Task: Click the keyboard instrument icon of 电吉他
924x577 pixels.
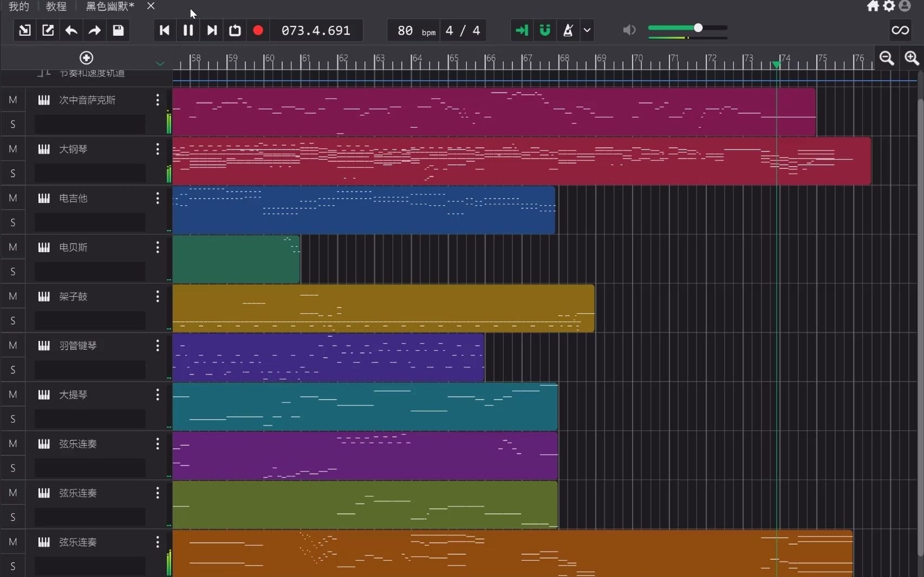Action: tap(44, 198)
